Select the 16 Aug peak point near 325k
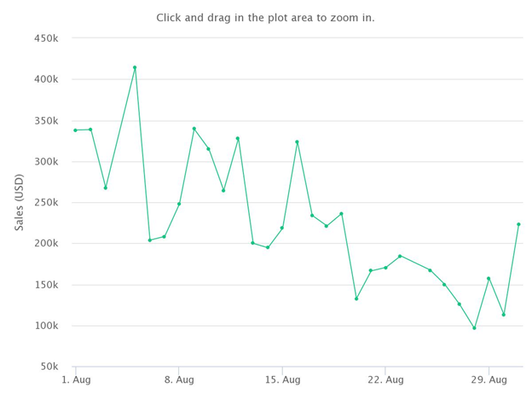 pyautogui.click(x=298, y=142)
